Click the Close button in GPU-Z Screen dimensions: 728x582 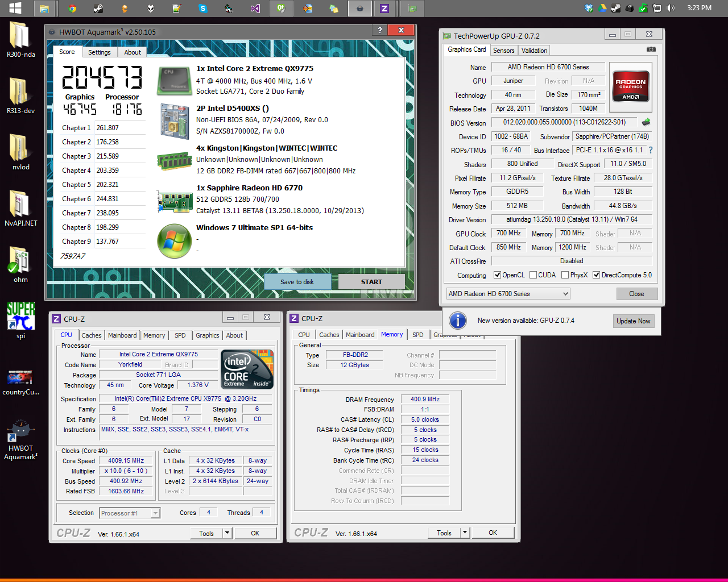tap(637, 294)
